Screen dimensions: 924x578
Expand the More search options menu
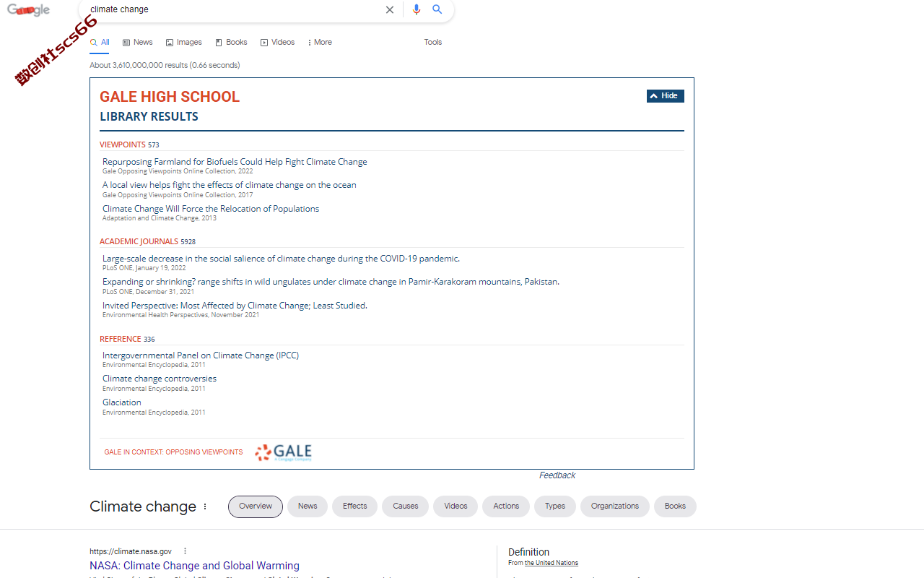pos(320,42)
